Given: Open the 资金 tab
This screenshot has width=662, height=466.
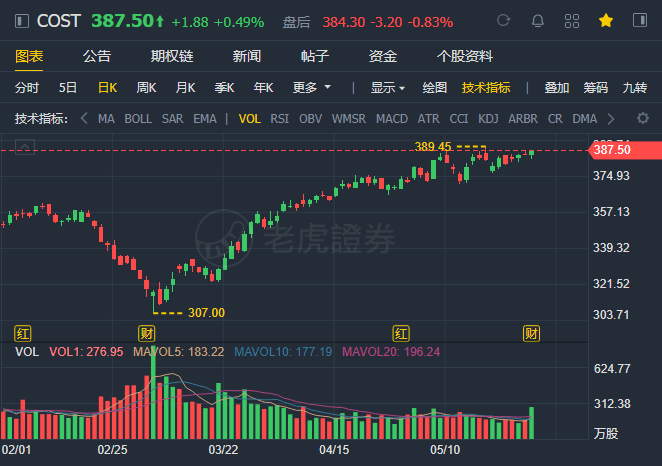Looking at the screenshot, I should [x=383, y=56].
